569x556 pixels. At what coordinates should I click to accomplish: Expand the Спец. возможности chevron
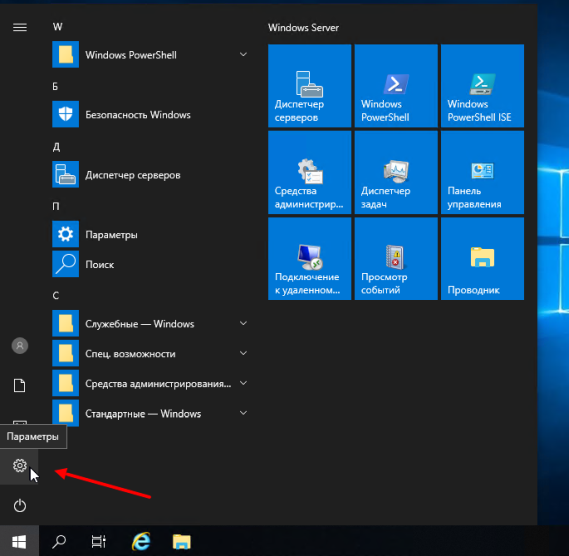coord(243,353)
